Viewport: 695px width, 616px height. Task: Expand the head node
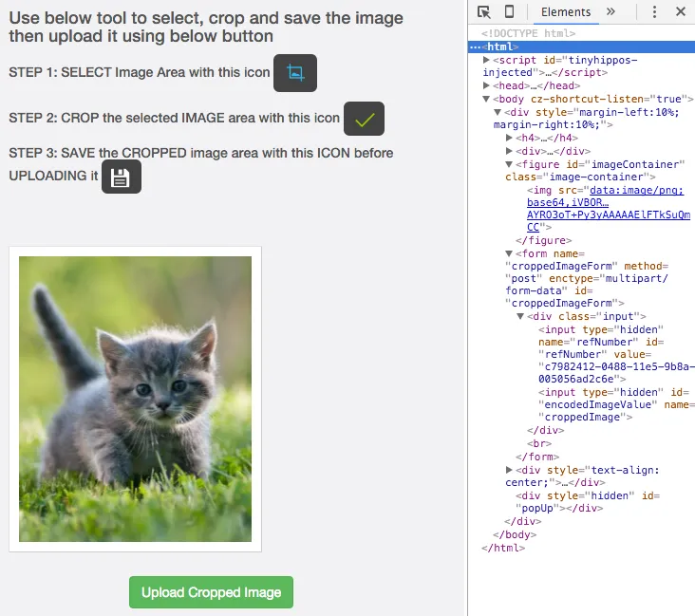(x=486, y=85)
